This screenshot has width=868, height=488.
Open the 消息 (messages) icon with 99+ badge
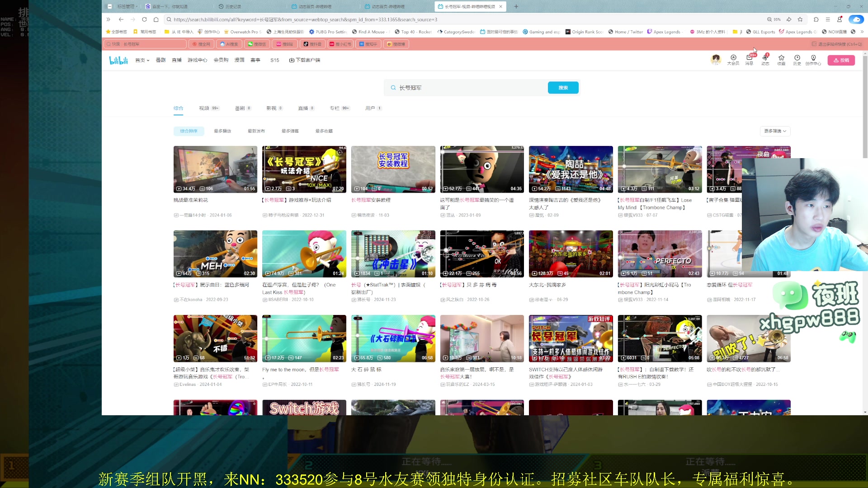(x=749, y=60)
